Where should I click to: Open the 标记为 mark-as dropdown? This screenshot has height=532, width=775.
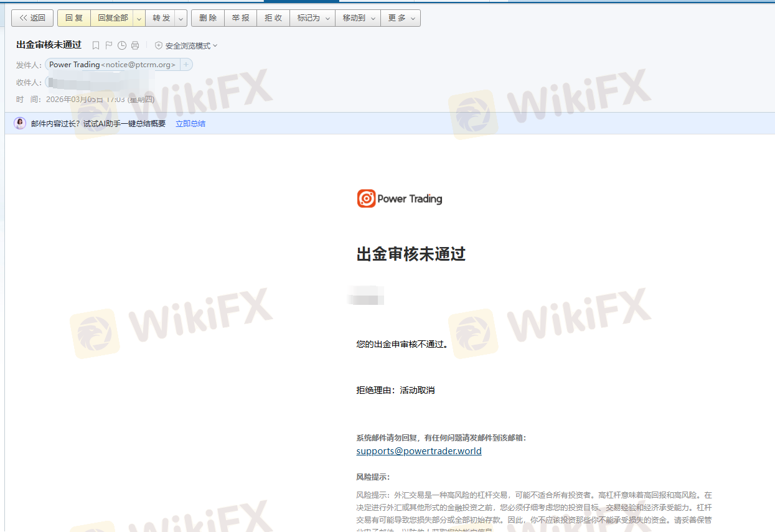tap(312, 18)
